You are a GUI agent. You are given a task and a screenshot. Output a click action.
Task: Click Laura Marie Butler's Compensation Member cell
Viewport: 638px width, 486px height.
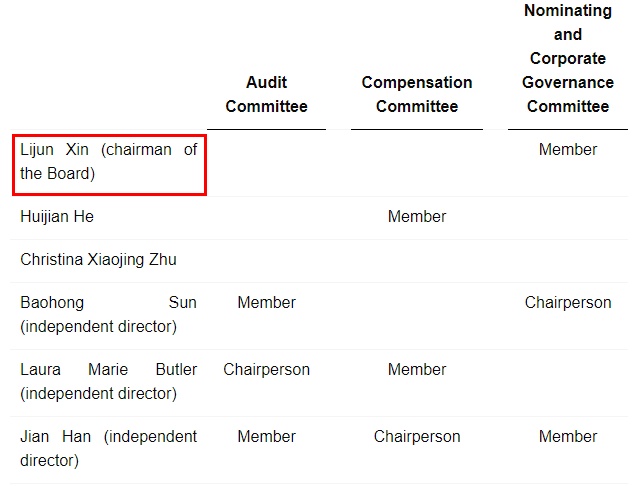417,369
